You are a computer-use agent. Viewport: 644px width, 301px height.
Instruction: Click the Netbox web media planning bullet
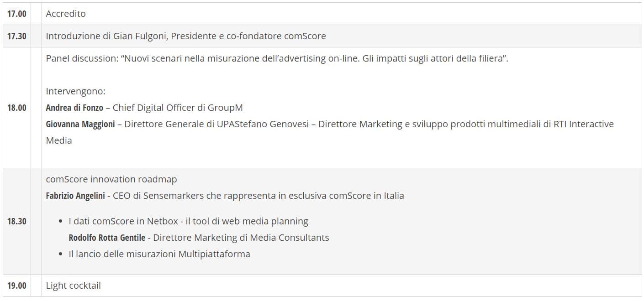coord(188,221)
